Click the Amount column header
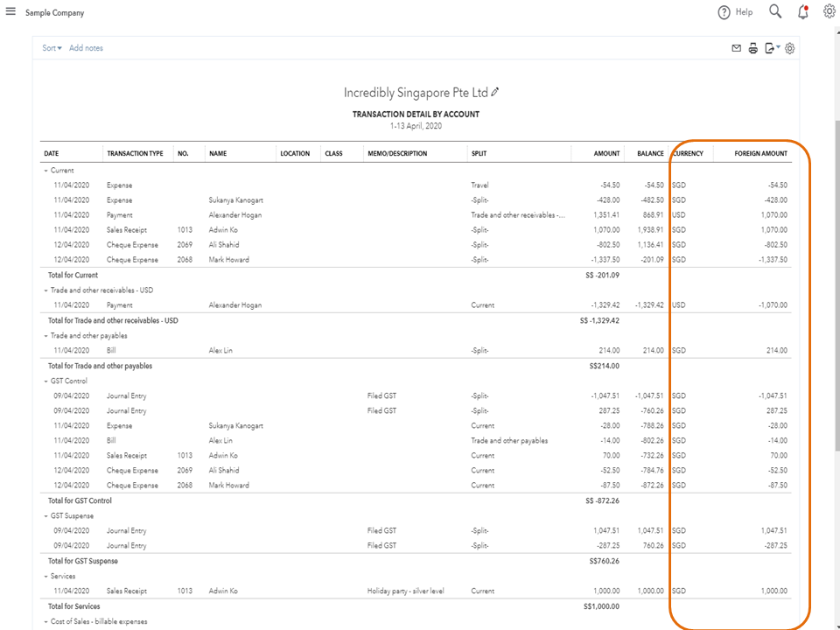Viewport: 840px width, 630px height. (x=606, y=154)
